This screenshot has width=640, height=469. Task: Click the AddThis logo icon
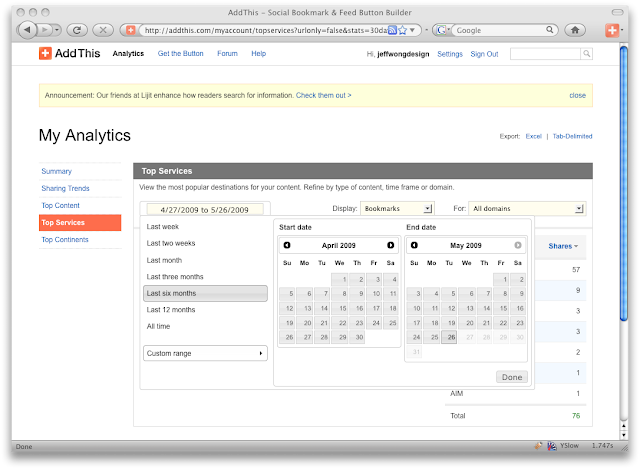46,53
